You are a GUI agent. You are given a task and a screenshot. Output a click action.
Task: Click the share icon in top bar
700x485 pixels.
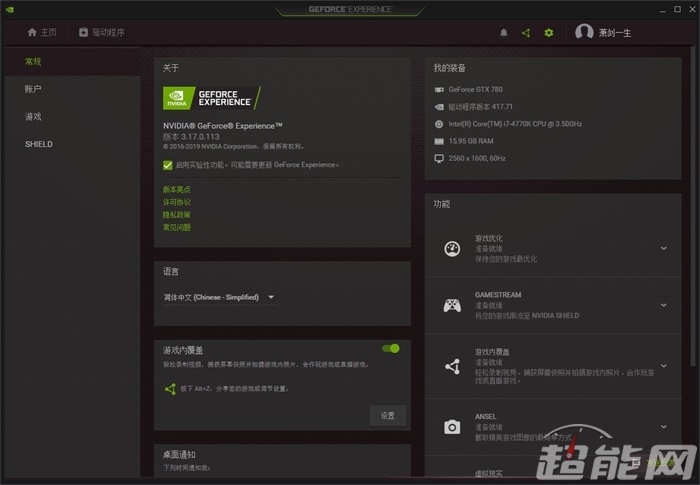[526, 33]
